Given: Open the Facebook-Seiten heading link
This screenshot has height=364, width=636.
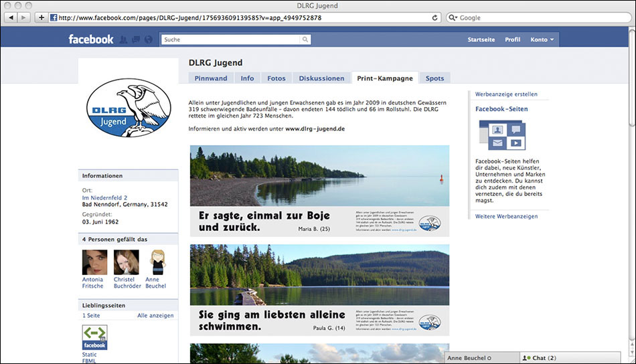Looking at the screenshot, I should point(501,108).
